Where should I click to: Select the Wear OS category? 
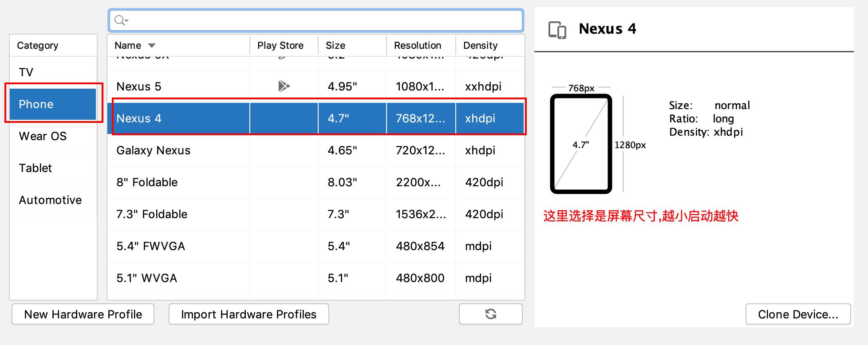click(x=53, y=136)
